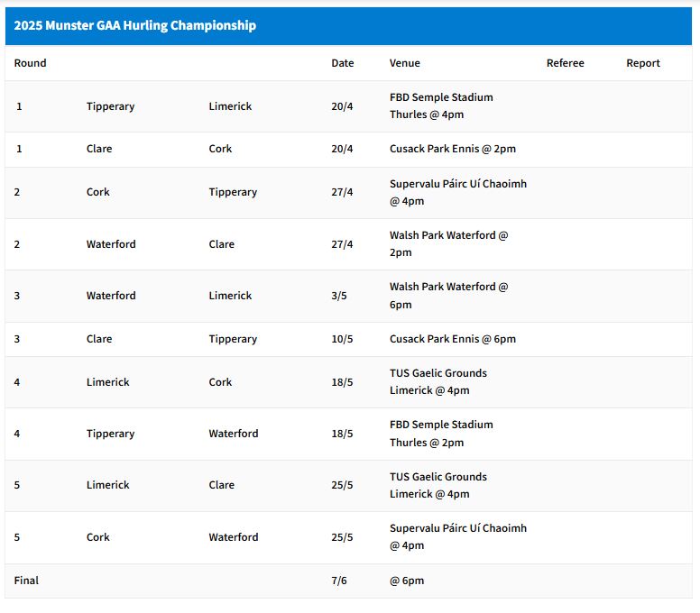This screenshot has height=613, width=700.
Task: Click the Walsh Park Waterford @ 2pm venue
Action: click(x=448, y=244)
